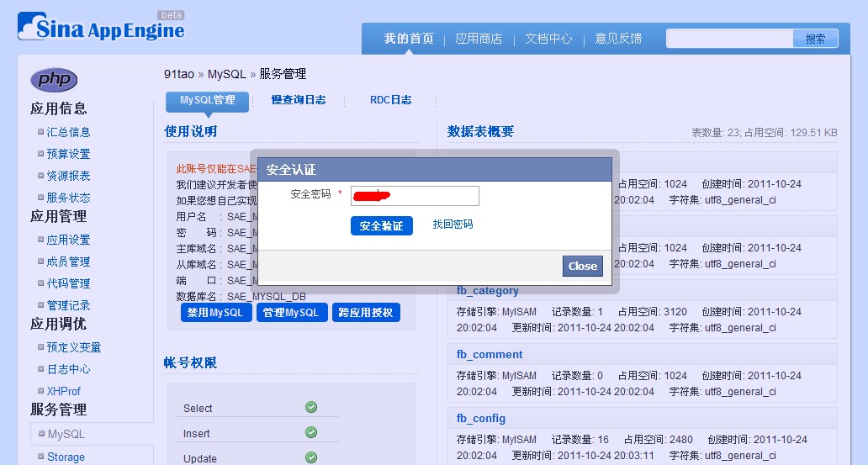Click the green check icon beside Update
868x465 pixels.
click(x=311, y=457)
